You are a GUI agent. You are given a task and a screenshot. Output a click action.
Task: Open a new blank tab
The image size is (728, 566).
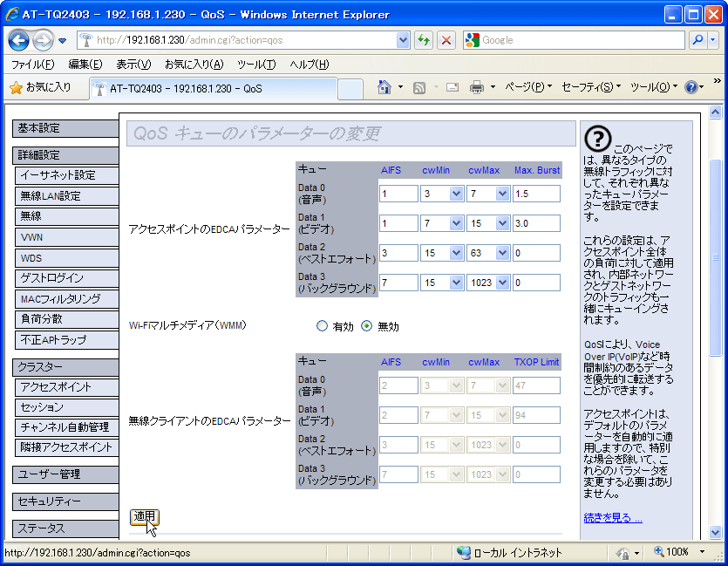tap(350, 89)
